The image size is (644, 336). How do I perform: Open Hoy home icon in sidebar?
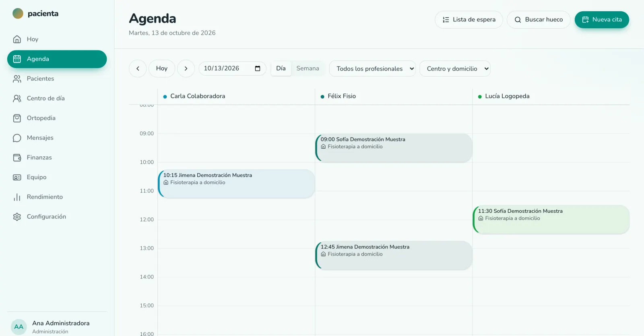(17, 39)
